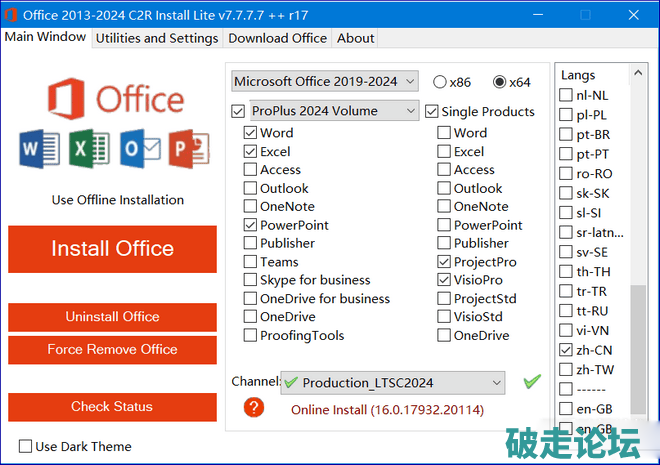This screenshot has height=465, width=660.
Task: Click the Outlook app icon
Action: pyautogui.click(x=140, y=149)
